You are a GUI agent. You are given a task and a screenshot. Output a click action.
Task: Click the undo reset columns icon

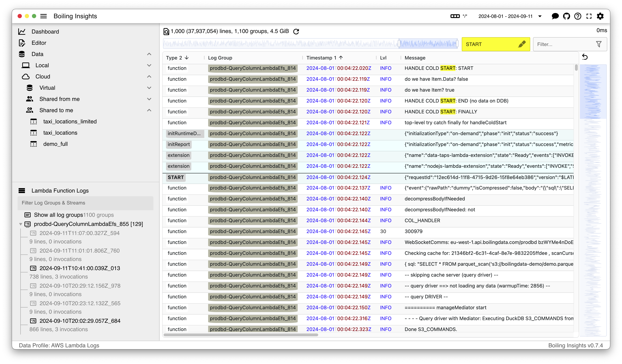(x=585, y=57)
